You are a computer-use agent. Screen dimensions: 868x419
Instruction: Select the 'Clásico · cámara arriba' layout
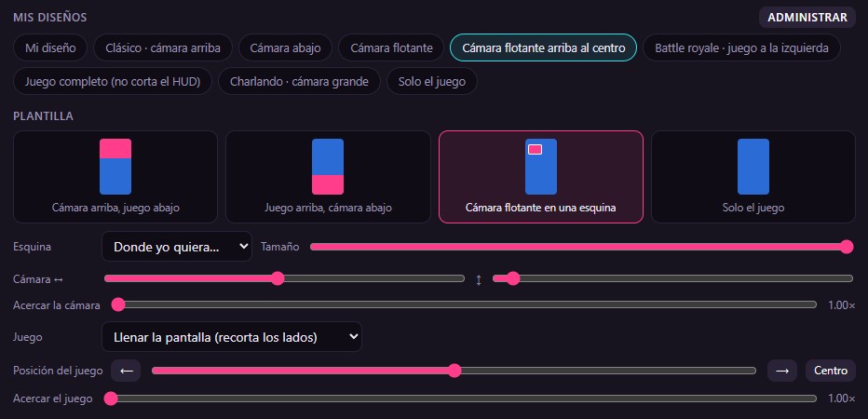click(163, 47)
